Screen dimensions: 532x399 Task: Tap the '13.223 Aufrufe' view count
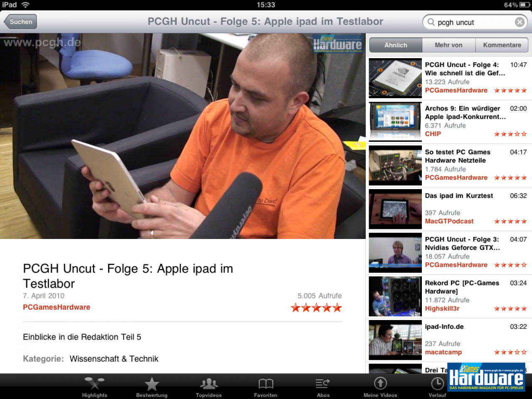[x=447, y=82]
